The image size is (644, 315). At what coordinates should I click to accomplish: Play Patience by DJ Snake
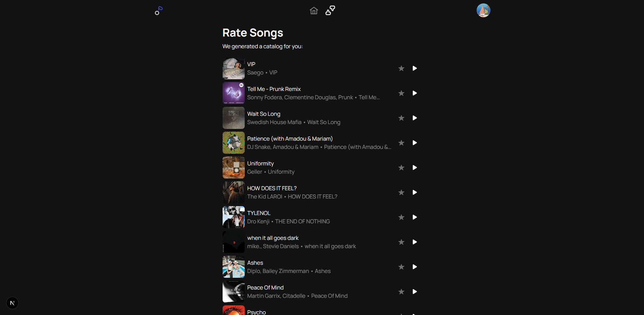coord(415,143)
